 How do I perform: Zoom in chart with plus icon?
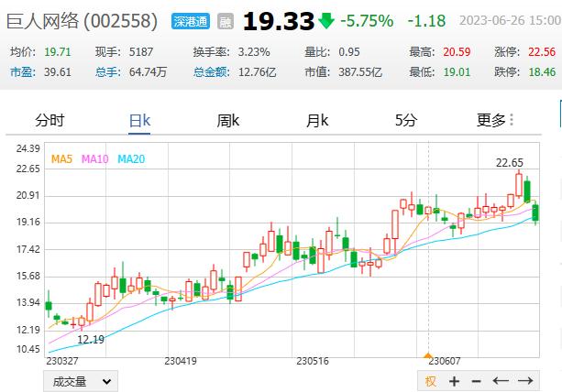(454, 381)
